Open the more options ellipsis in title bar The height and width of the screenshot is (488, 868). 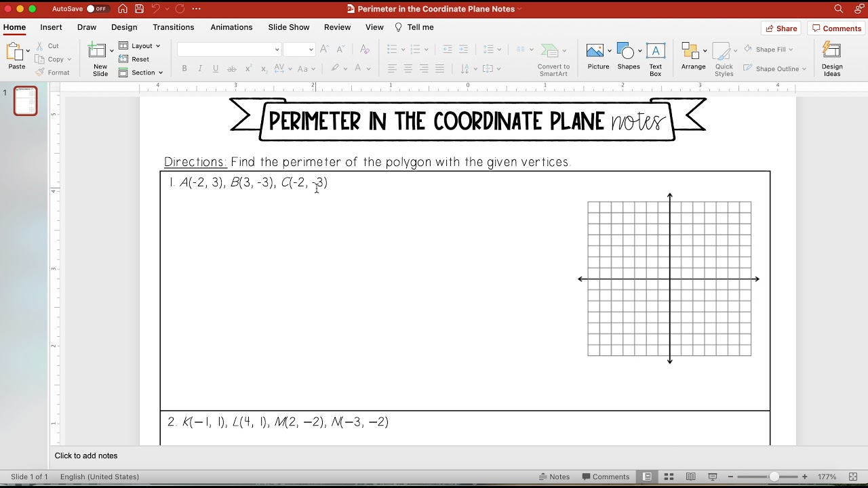click(197, 9)
